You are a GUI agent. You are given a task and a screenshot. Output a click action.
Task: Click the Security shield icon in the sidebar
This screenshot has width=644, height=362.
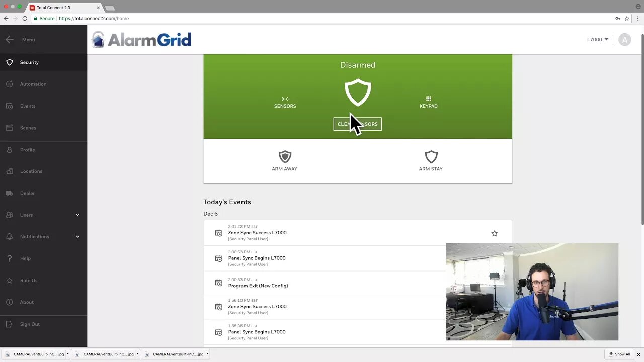(x=10, y=62)
